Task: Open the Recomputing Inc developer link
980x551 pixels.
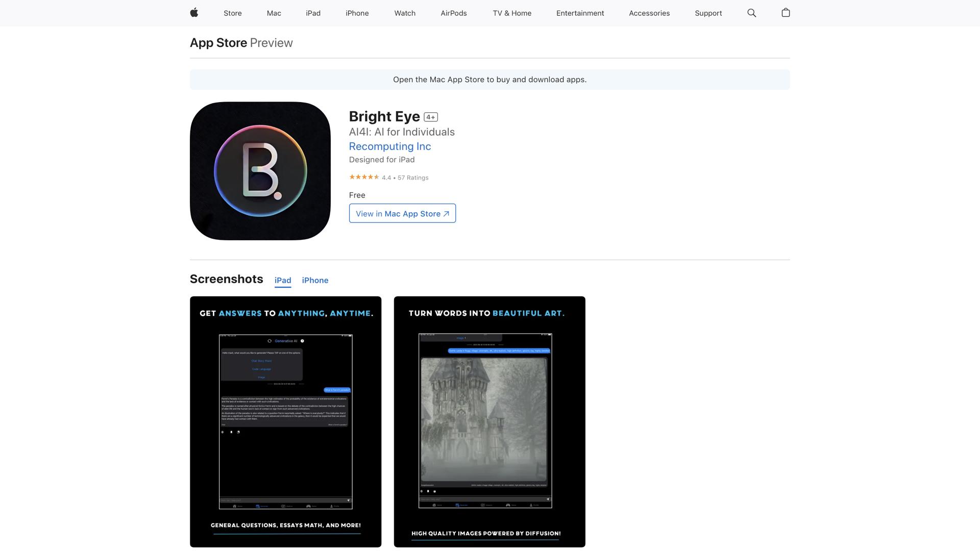Action: click(389, 146)
